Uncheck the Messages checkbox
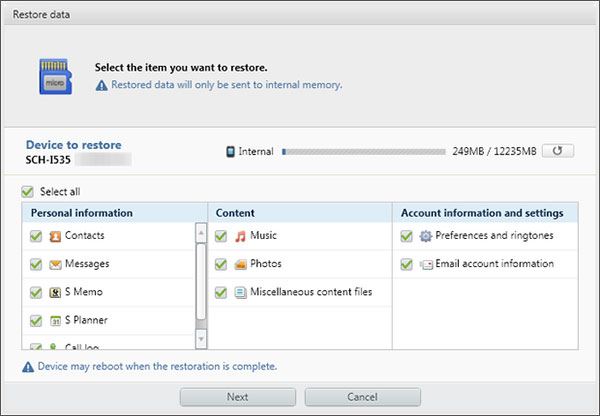Screen dimensions: 600x416 [36, 264]
